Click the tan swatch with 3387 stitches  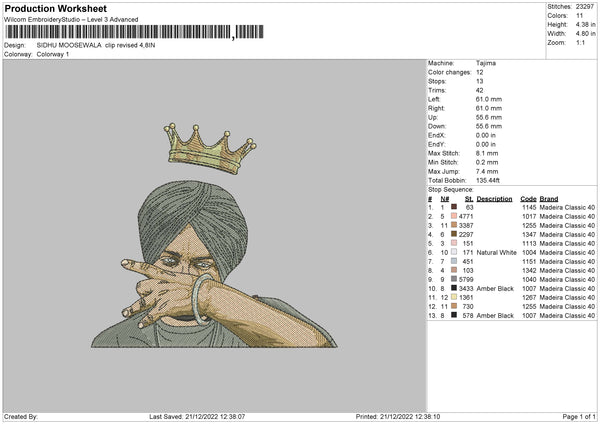click(x=454, y=225)
